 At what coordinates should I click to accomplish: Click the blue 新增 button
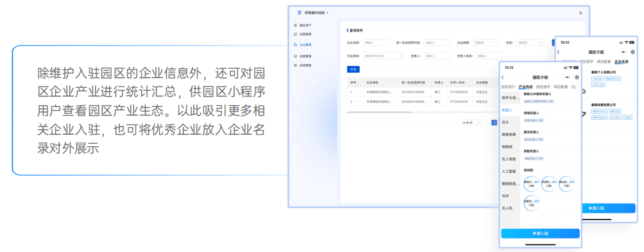click(x=353, y=69)
